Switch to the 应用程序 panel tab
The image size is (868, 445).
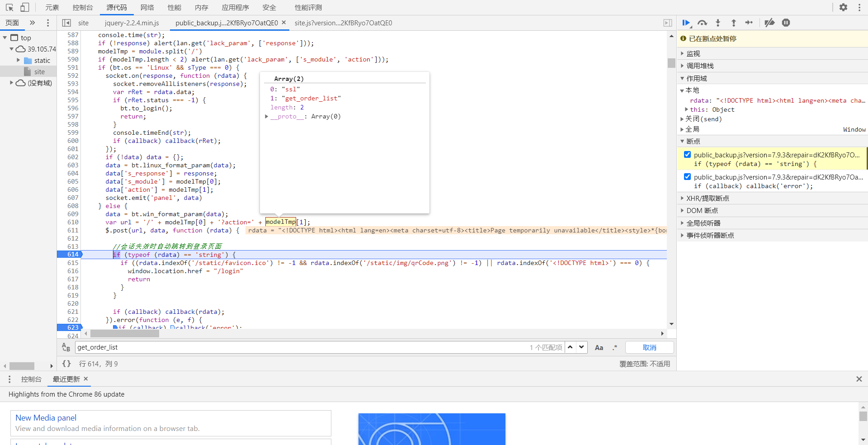[x=236, y=7]
